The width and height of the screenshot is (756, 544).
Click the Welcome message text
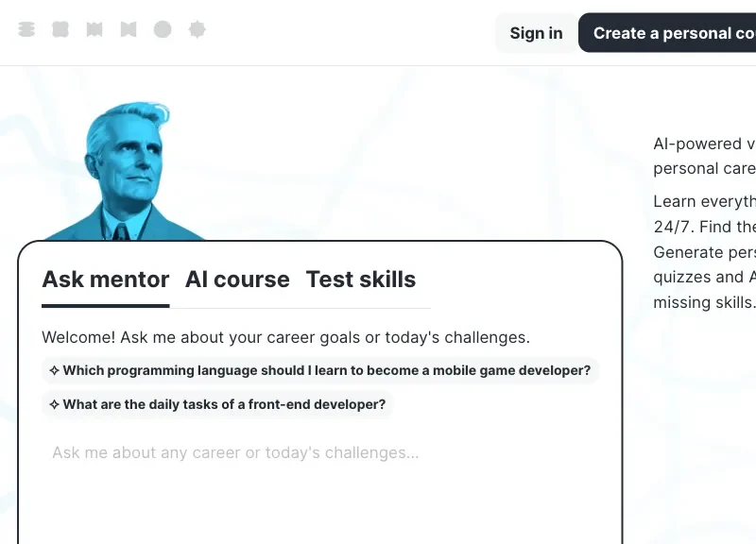click(285, 337)
